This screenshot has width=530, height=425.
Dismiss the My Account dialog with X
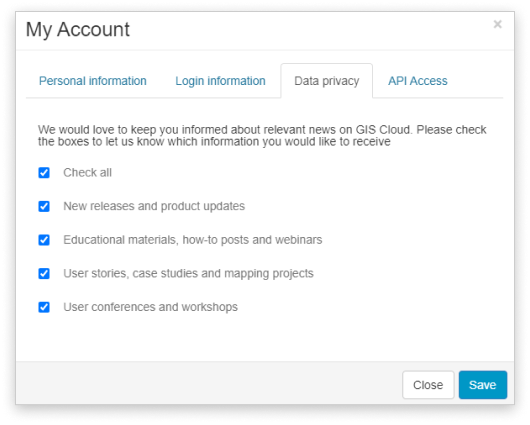coord(497,24)
